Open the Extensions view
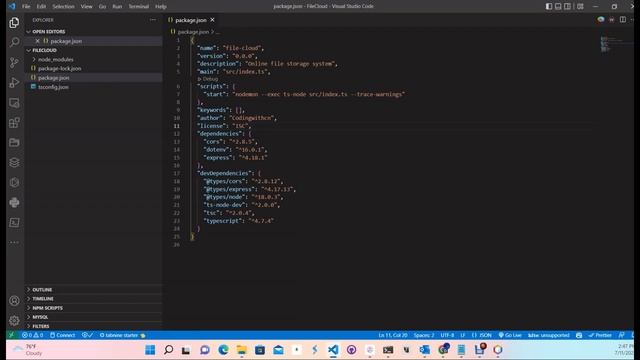Screen dimensions: 640x360 tap(14, 122)
